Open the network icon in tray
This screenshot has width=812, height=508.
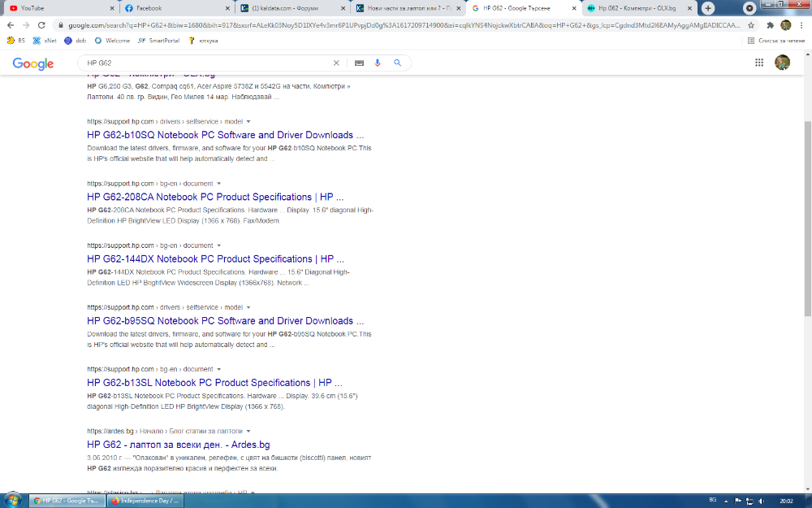749,501
